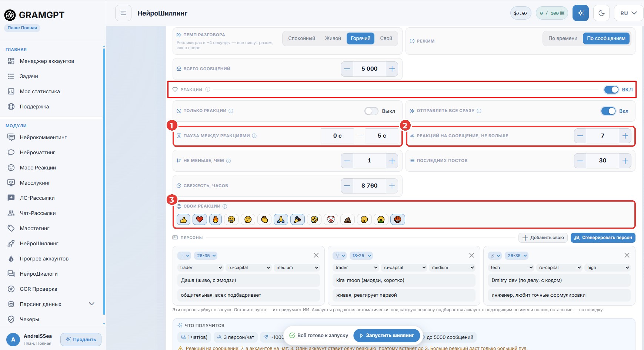The width and height of the screenshot is (644, 350).
Task: Choose the poop reaction emoji
Action: point(347,219)
